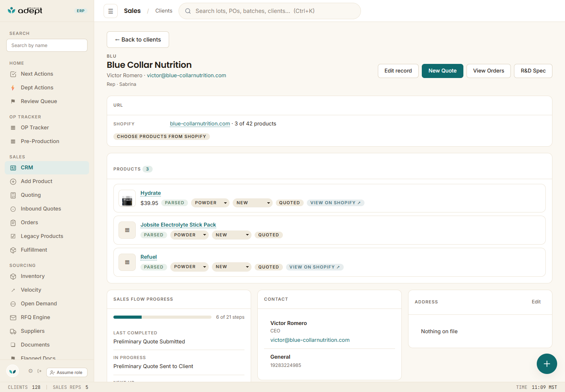Image resolution: width=565 pixels, height=392 pixels.
Task: Click the logout arrow icon in sidebar footer
Action: [x=40, y=371]
